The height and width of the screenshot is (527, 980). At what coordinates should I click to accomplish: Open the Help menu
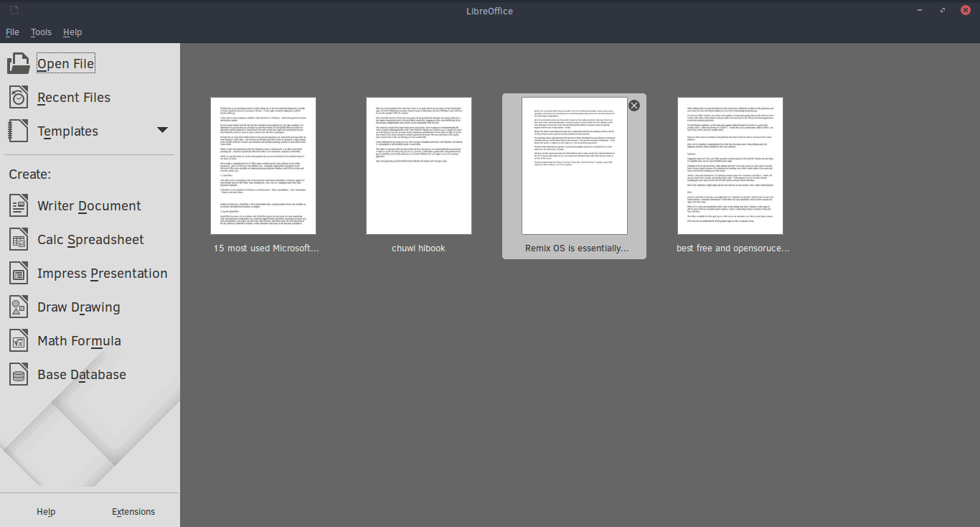point(72,32)
